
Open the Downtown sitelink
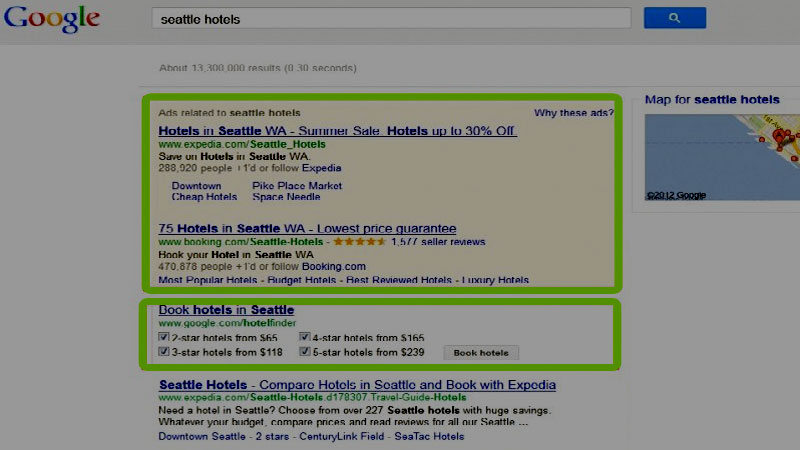point(196,186)
